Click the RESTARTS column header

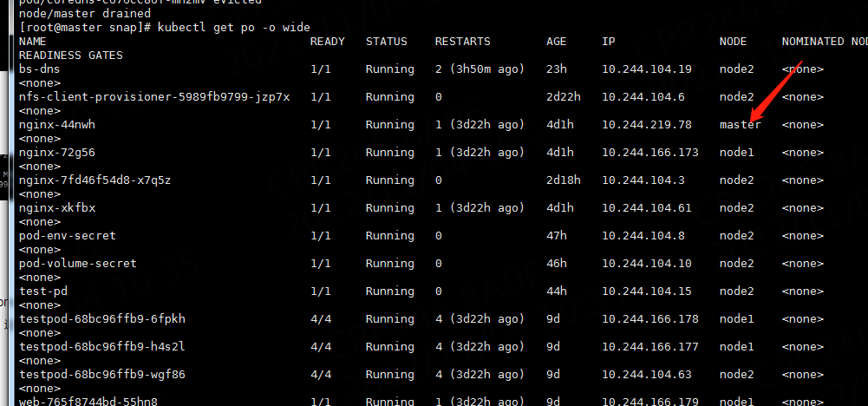coord(462,42)
